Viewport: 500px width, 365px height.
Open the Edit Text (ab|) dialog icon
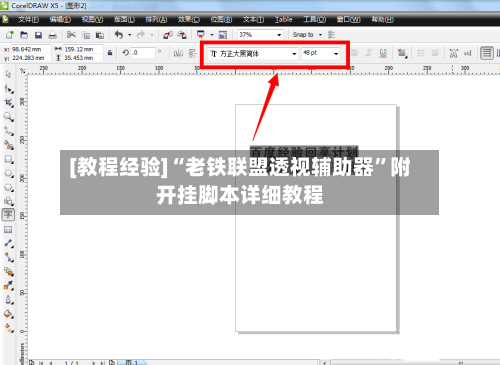click(468, 53)
